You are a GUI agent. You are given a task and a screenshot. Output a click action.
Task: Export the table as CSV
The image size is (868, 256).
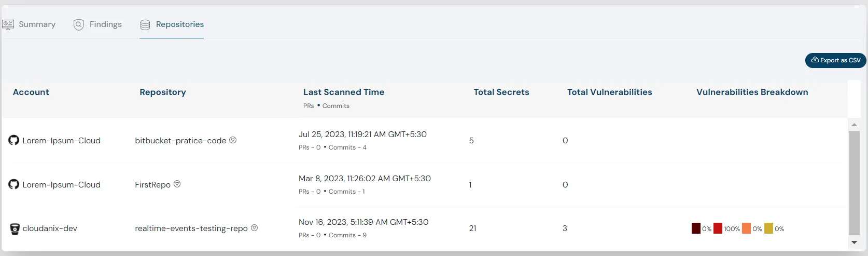click(x=835, y=60)
